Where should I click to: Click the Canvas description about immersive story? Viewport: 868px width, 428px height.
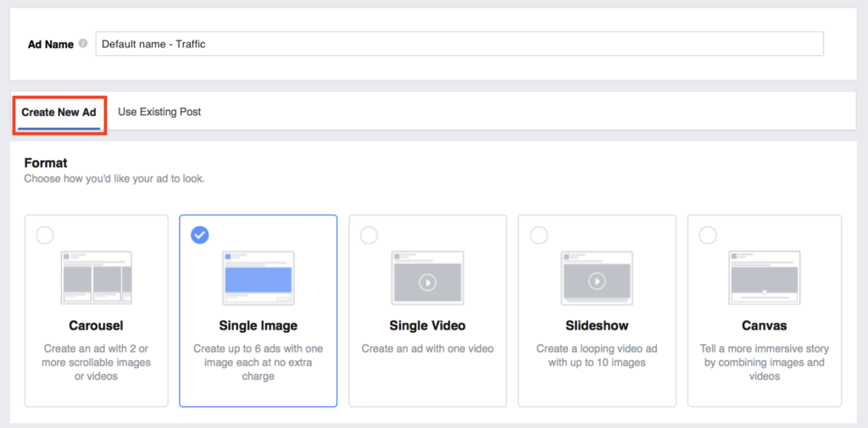[x=765, y=362]
